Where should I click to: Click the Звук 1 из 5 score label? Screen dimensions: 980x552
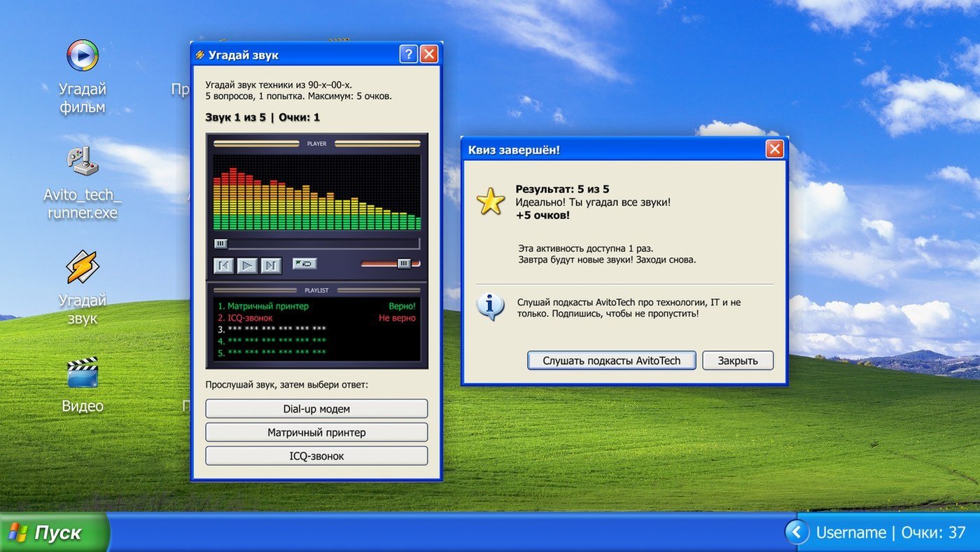pyautogui.click(x=262, y=117)
